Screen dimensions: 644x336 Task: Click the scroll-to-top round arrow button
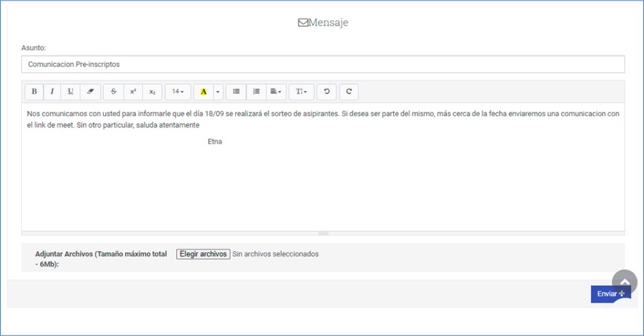625,282
